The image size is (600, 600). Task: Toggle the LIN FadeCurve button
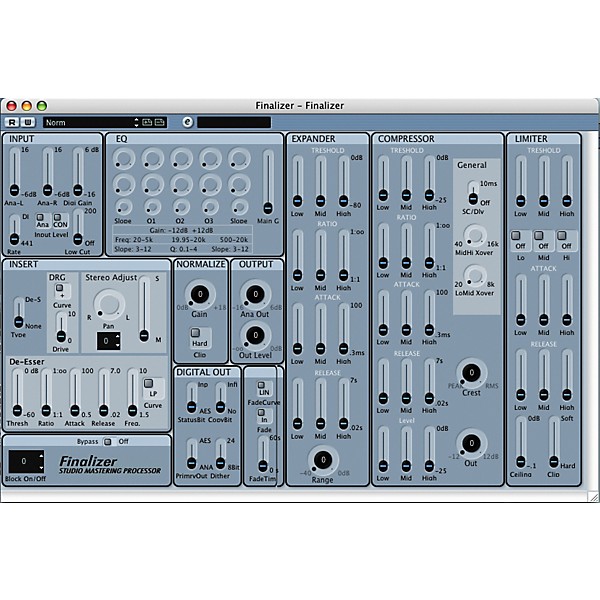tap(261, 385)
